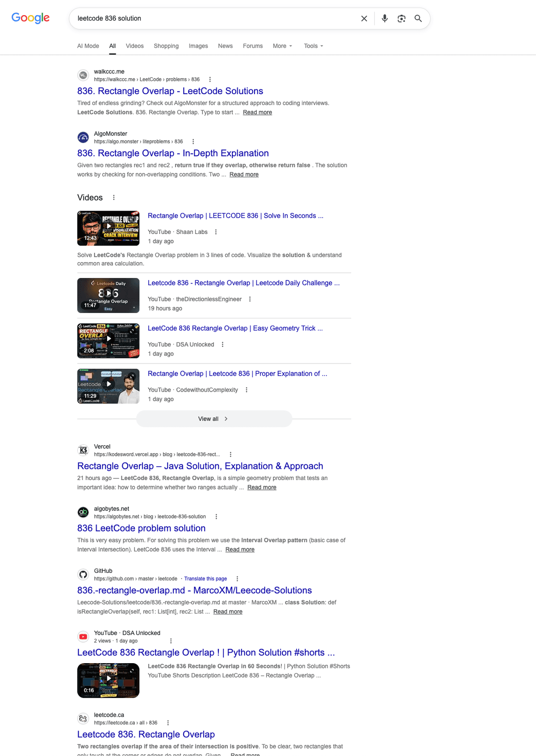The width and height of the screenshot is (536, 756).
Task: Click Read more on Vercel snippet
Action: pos(262,488)
